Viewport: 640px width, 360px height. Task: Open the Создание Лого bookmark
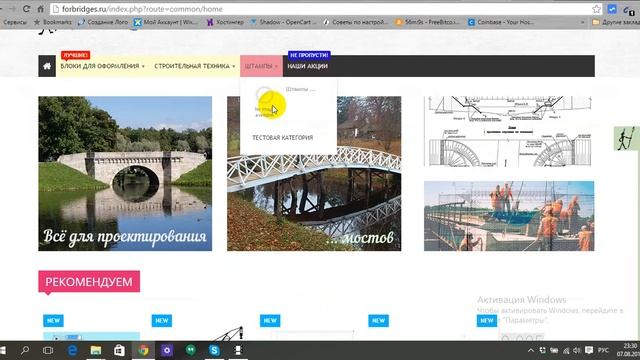[x=103, y=22]
